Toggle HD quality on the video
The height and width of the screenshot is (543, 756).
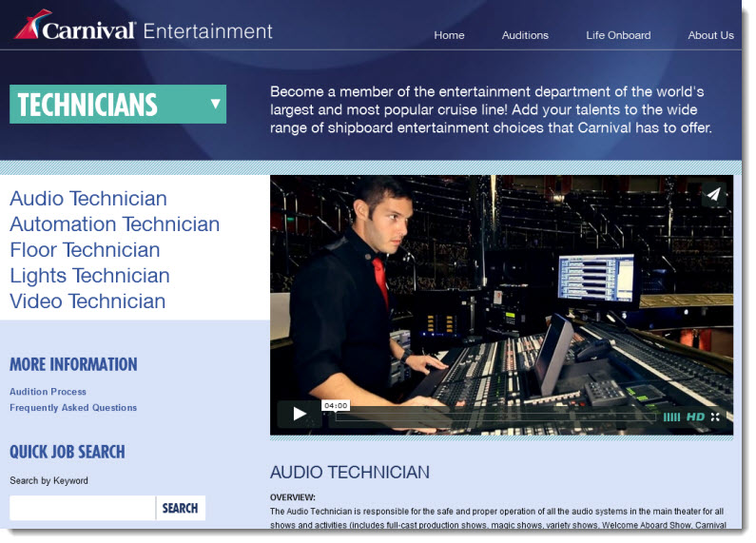click(695, 417)
